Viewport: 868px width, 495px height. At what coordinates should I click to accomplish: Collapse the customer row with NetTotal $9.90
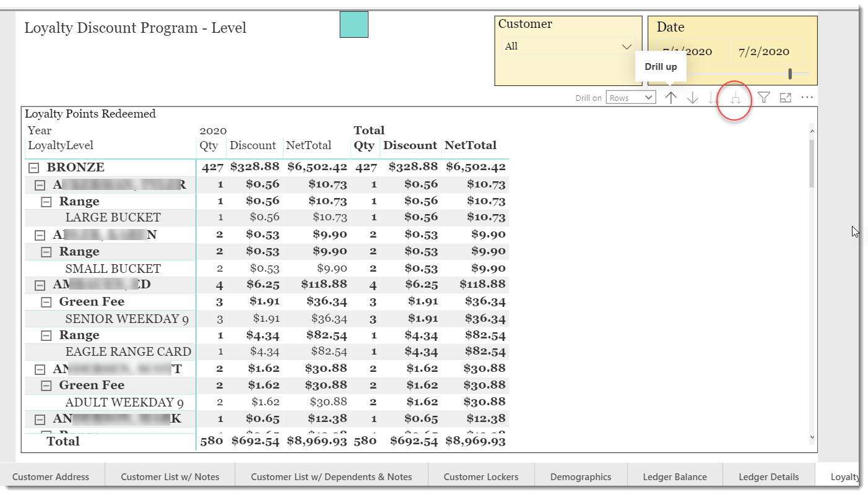[x=40, y=235]
